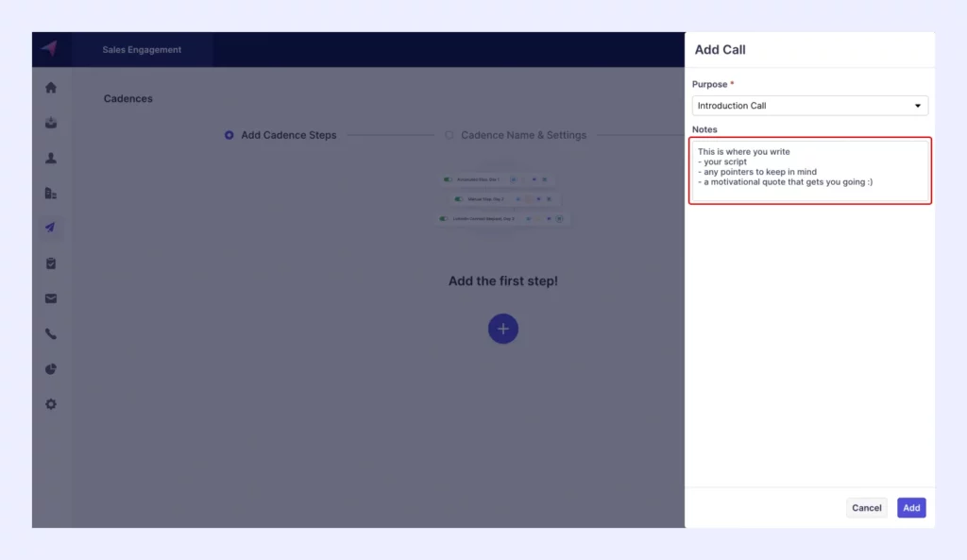Open the Reports pie chart icon
The height and width of the screenshot is (560, 967).
[51, 369]
